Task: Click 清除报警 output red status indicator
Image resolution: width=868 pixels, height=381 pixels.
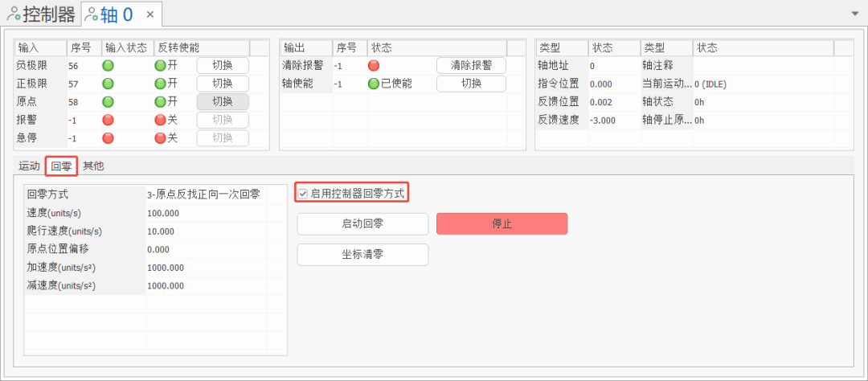Action: tap(374, 66)
